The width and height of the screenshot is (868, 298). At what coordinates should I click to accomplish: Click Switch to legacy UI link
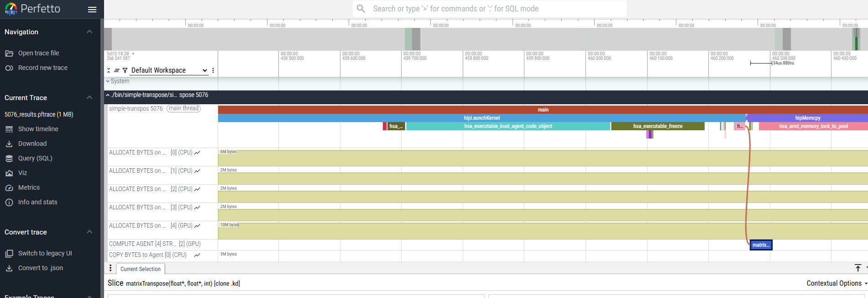(x=45, y=254)
